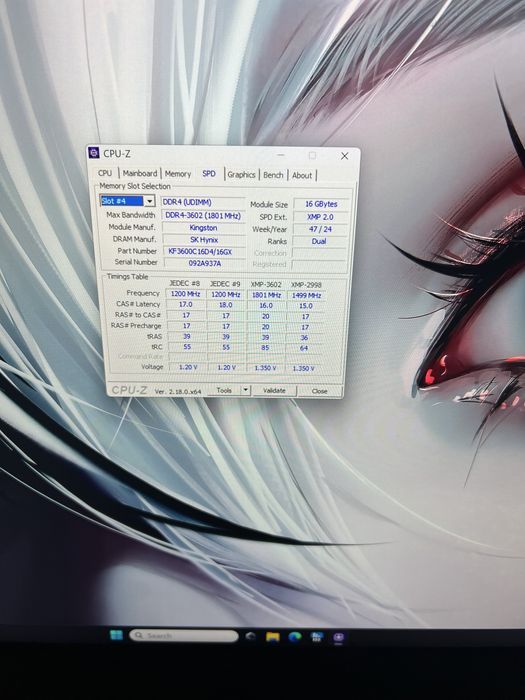Click the CPU-Z taskbar icon

pyautogui.click(x=338, y=638)
